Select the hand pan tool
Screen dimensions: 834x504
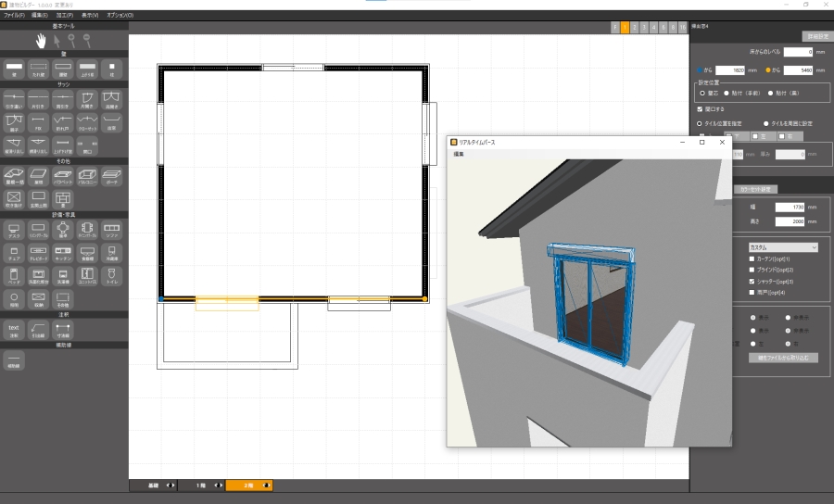[41, 40]
